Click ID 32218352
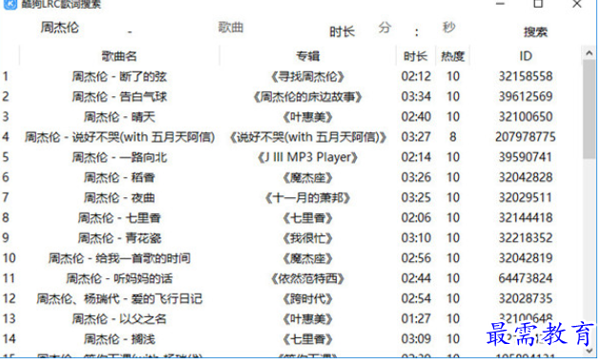The height and width of the screenshot is (364, 602). (526, 238)
